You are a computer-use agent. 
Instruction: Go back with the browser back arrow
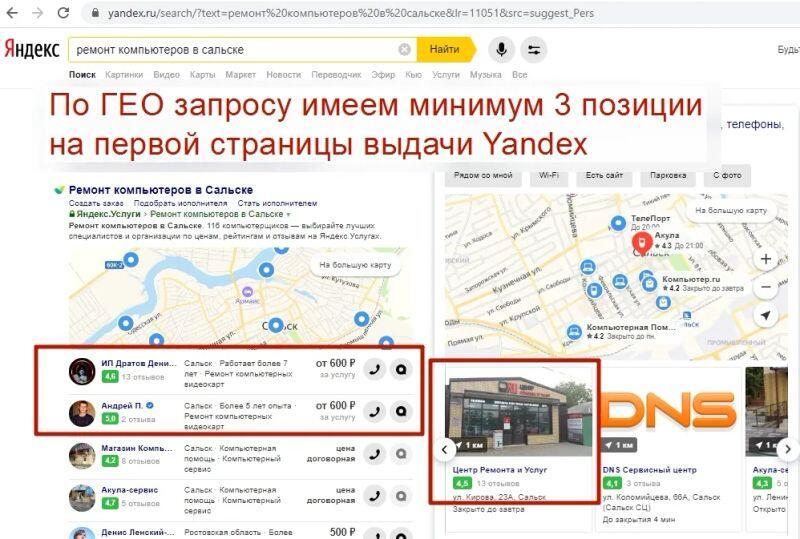pyautogui.click(x=12, y=13)
